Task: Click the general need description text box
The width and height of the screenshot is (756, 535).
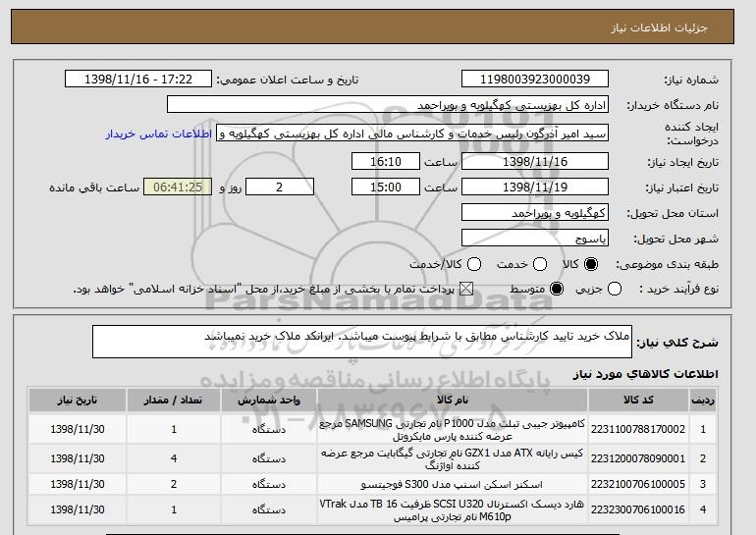Action: pyautogui.click(x=362, y=342)
